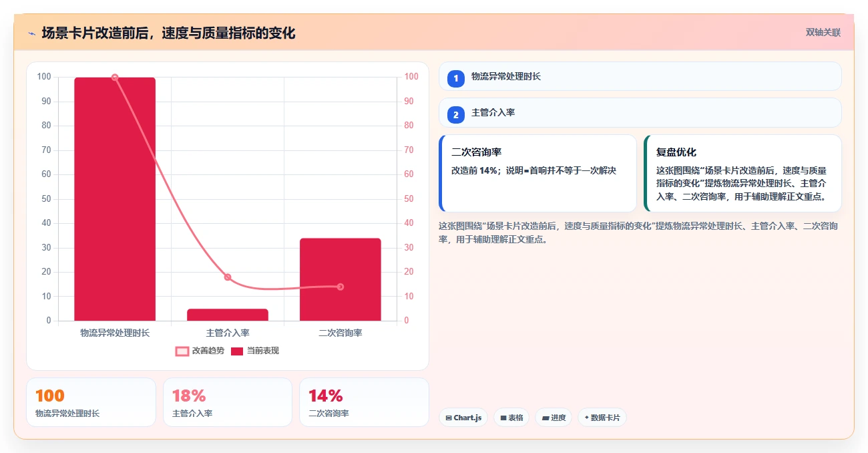The image size is (868, 453).
Task: Click the 100 stat card value
Action: [50, 396]
